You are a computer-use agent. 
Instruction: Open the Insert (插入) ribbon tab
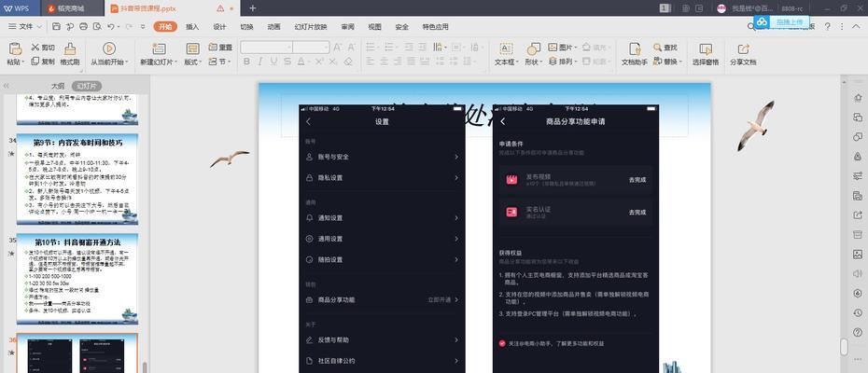tap(192, 26)
